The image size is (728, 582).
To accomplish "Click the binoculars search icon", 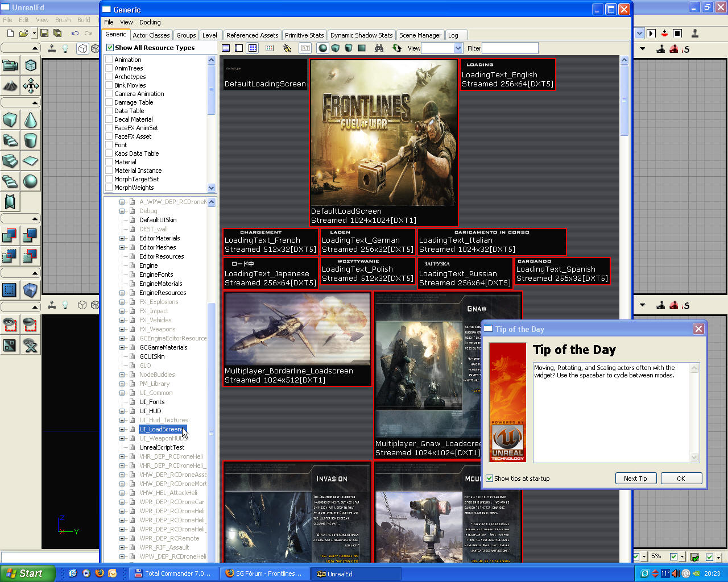I will pyautogui.click(x=379, y=48).
